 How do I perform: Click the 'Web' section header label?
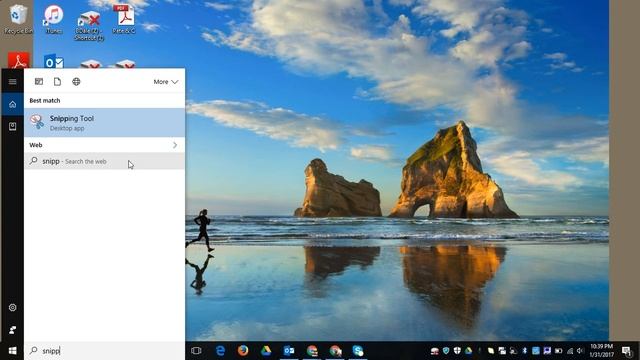click(36, 145)
